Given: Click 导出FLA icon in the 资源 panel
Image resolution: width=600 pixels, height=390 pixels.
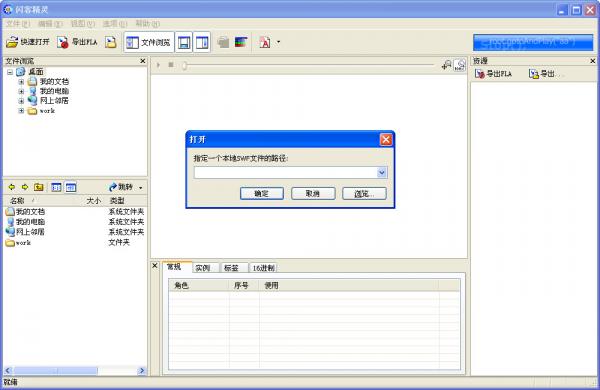Looking at the screenshot, I should click(x=480, y=73).
